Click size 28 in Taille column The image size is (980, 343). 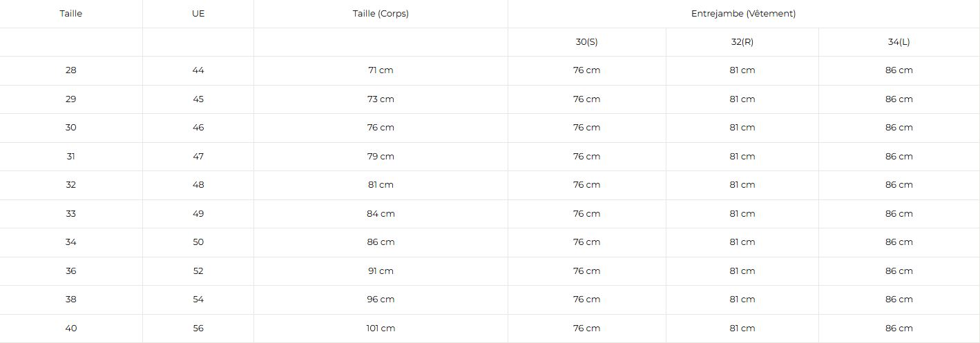tap(71, 70)
